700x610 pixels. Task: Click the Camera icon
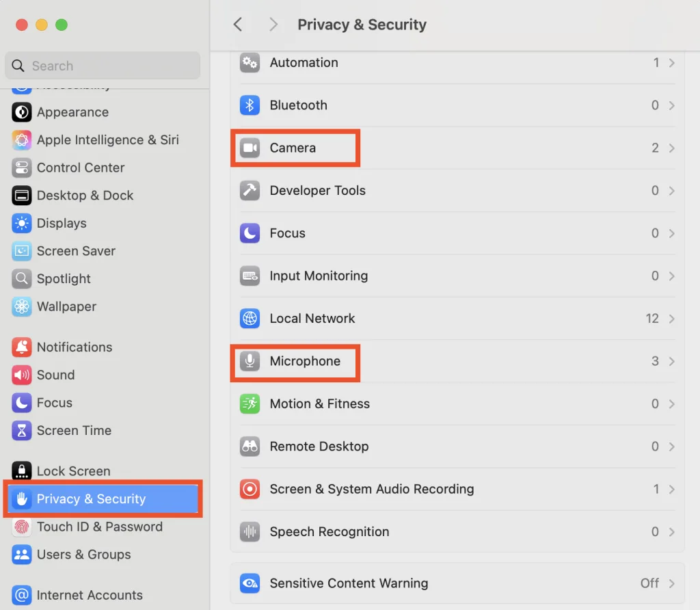coord(250,148)
